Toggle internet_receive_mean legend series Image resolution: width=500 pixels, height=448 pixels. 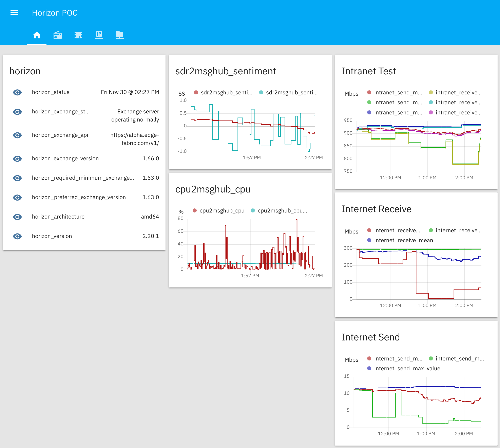[400, 240]
